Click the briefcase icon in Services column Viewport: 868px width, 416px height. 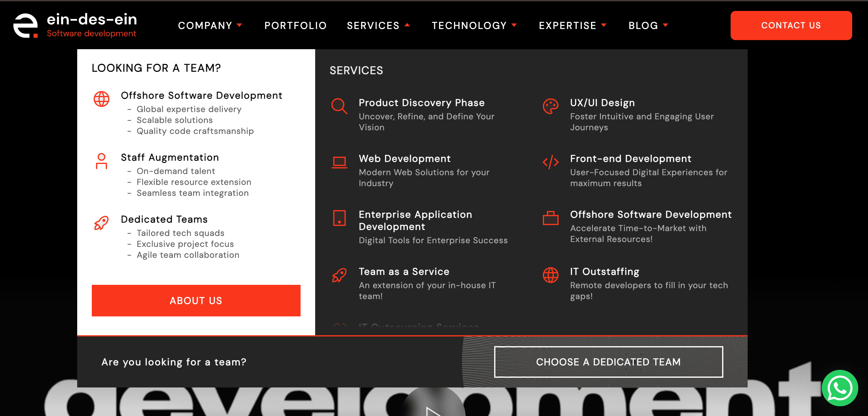[x=550, y=218]
